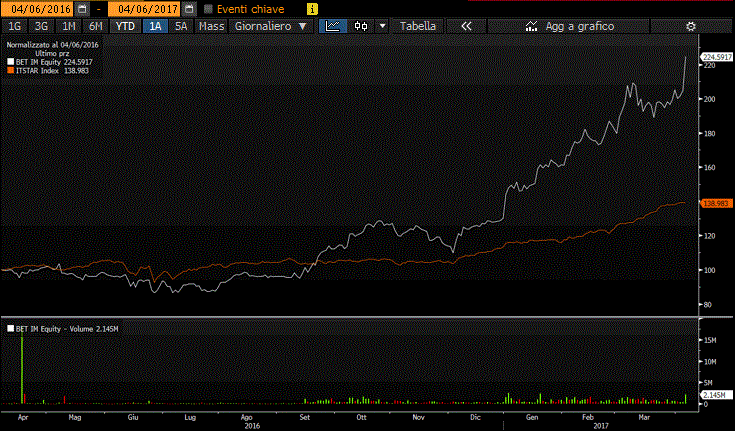Open the start date calendar picker

tap(83, 8)
